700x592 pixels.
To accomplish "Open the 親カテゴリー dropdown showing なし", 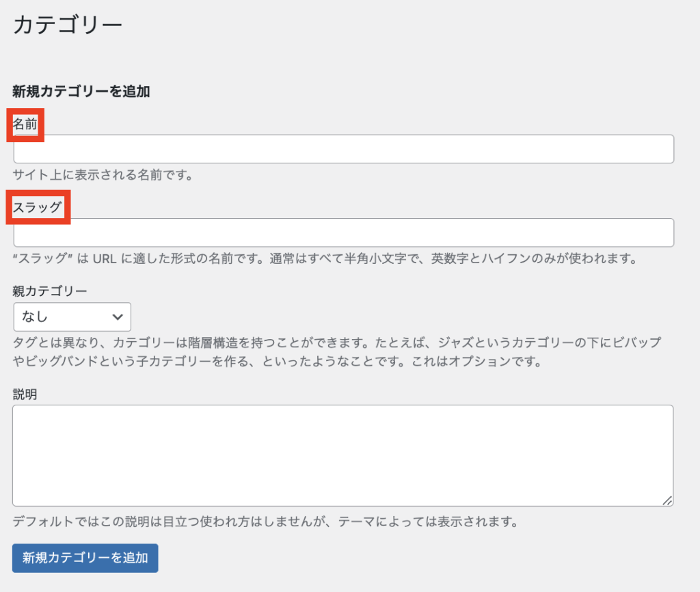I will (x=72, y=317).
